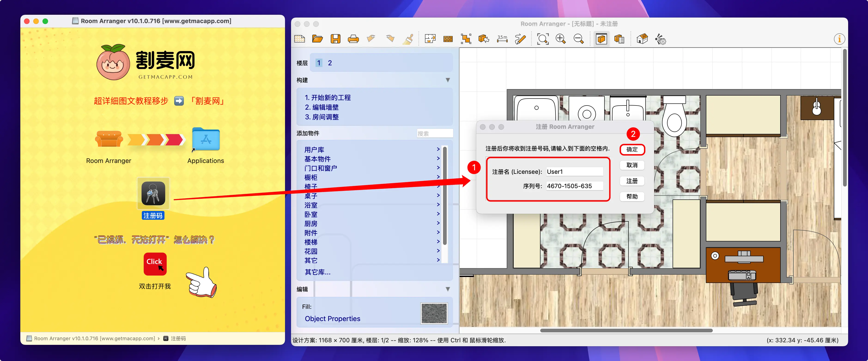Open the 其它库... link

[x=317, y=272]
